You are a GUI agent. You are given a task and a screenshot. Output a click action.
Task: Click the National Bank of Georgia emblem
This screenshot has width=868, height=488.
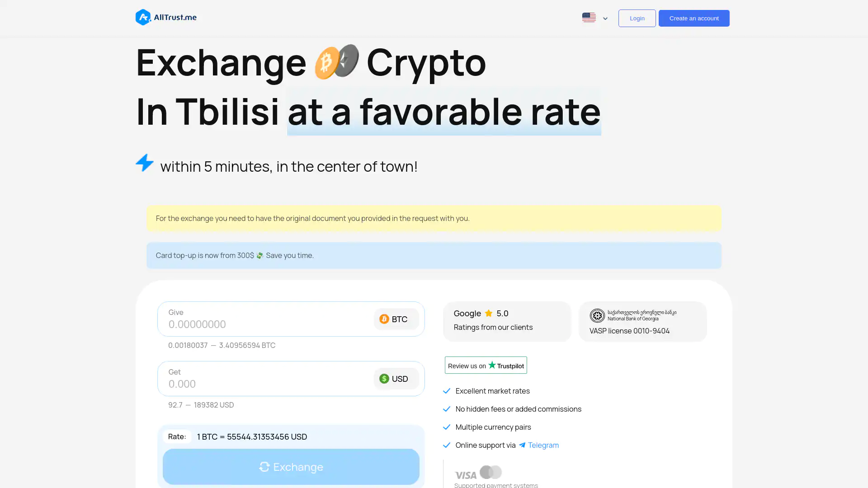pos(597,315)
